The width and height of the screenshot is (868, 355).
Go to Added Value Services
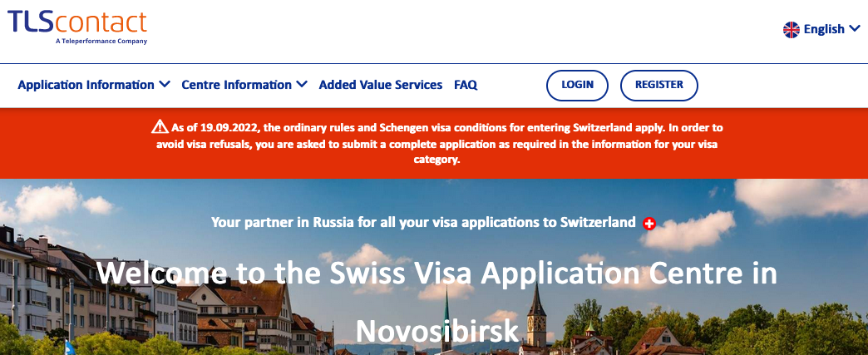[381, 85]
